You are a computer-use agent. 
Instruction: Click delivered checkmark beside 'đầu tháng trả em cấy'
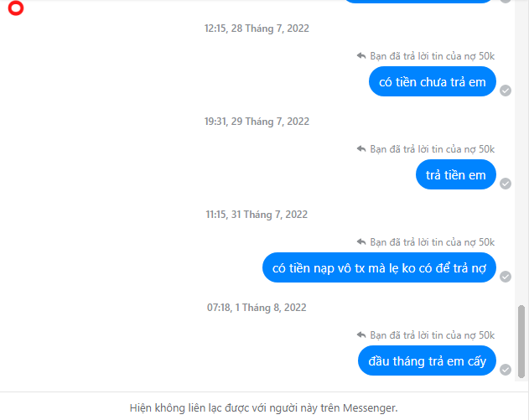tap(506, 370)
